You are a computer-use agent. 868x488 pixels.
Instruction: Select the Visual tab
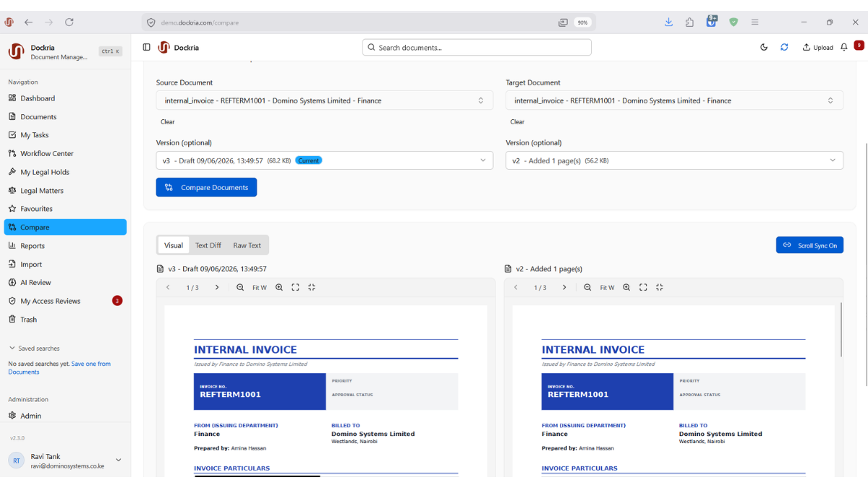point(174,245)
